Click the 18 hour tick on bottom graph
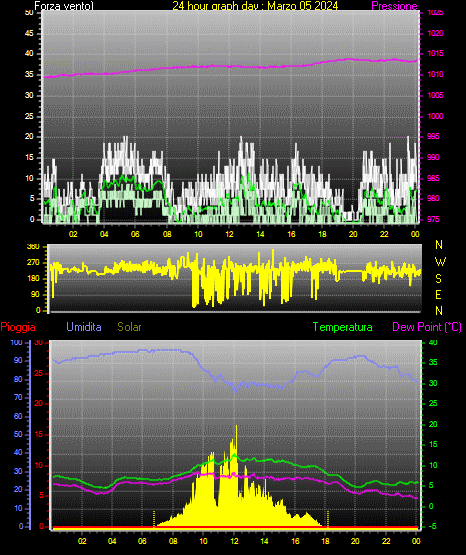The width and height of the screenshot is (466, 555). 325,541
